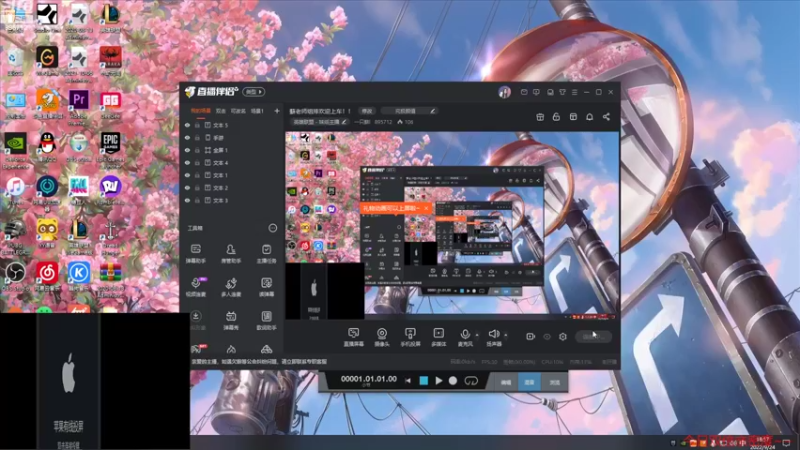Image resolution: width=800 pixels, height=450 pixels.
Task: Open the mail envelope icon in title bar
Action: click(x=524, y=92)
